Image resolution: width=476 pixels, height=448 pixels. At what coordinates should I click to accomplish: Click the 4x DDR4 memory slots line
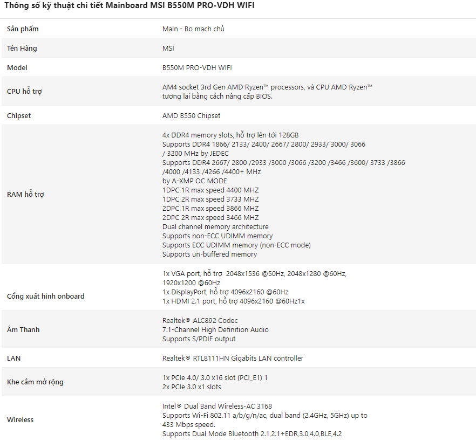click(230, 135)
